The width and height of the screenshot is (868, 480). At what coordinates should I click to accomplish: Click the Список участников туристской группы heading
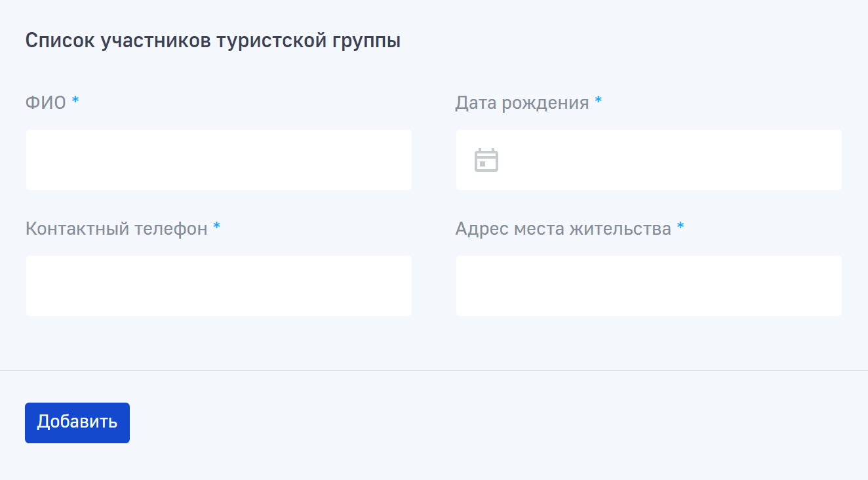pos(213,41)
